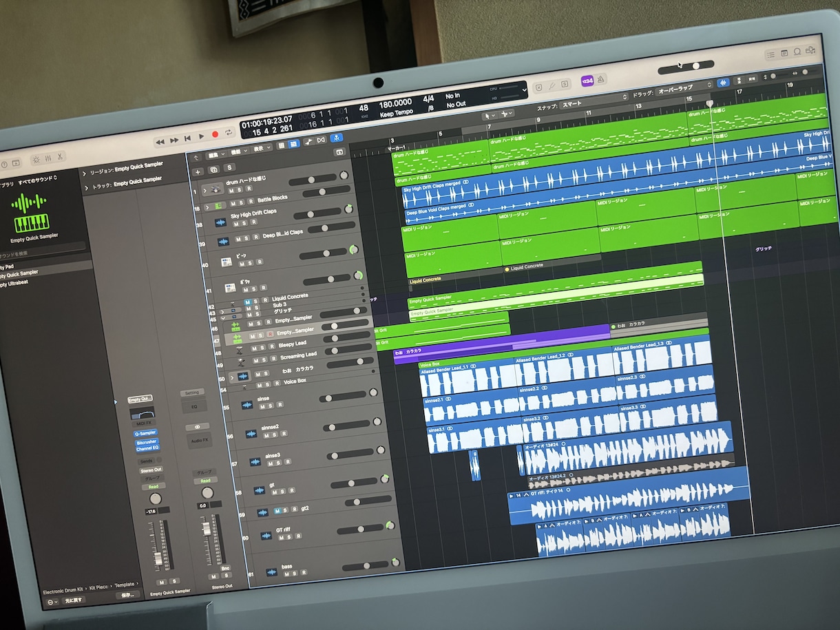Open the ドラッグ オーバーラップ dropdown
This screenshot has height=630, width=840.
click(x=683, y=90)
